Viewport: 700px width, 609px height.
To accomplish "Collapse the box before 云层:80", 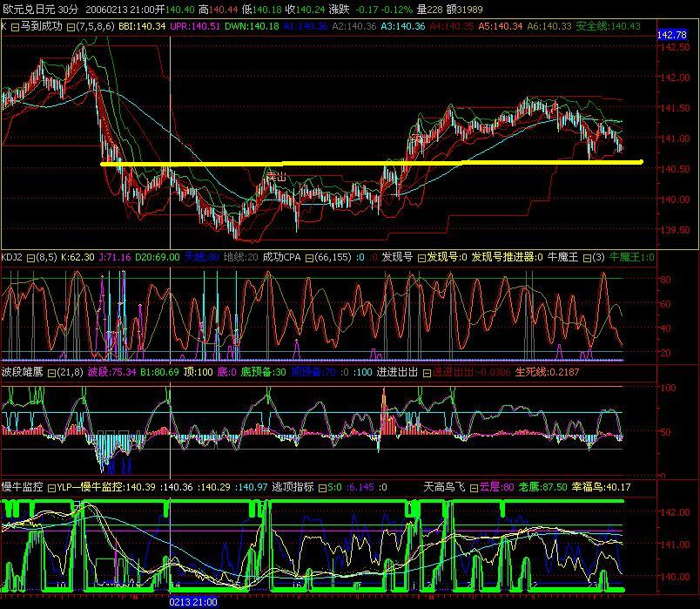I will point(474,488).
